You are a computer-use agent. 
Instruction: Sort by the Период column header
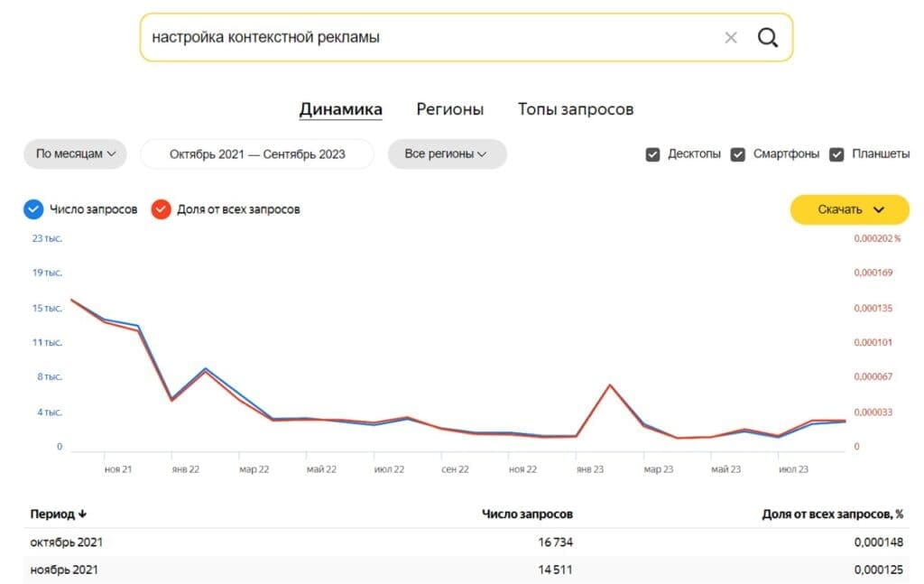point(59,514)
